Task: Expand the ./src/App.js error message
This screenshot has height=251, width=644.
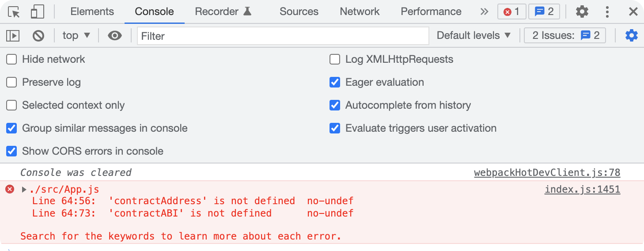Action: tap(24, 190)
